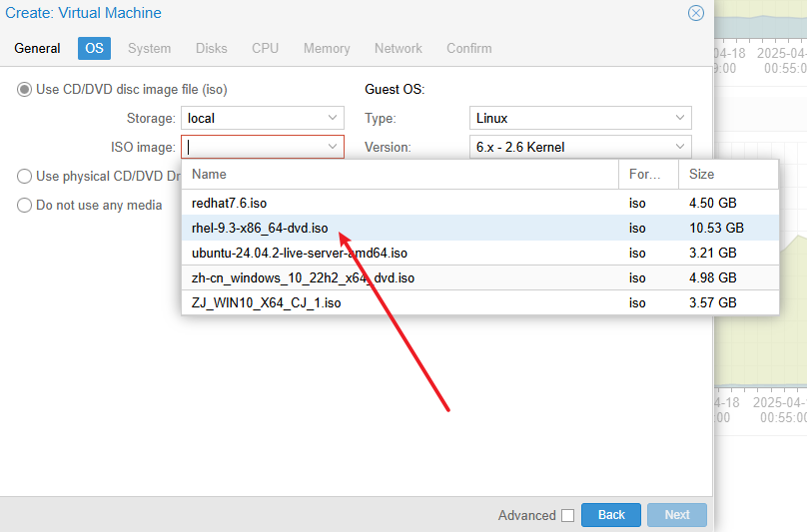Expand the Guest OS Type dropdown
807x532 pixels.
[680, 118]
